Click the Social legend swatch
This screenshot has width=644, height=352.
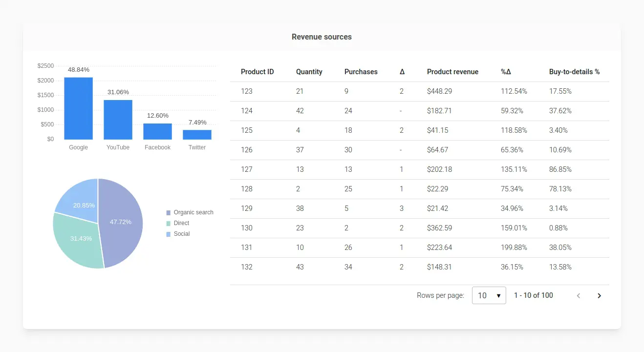(x=169, y=234)
